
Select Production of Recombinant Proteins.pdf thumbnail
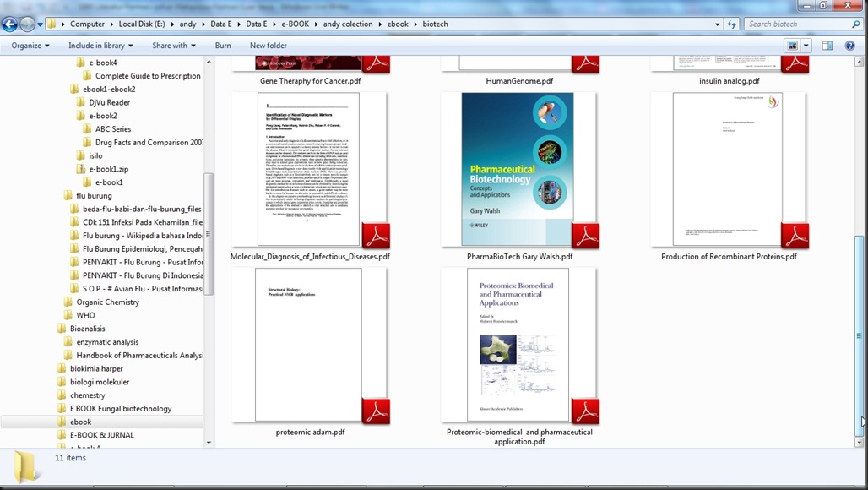point(727,169)
